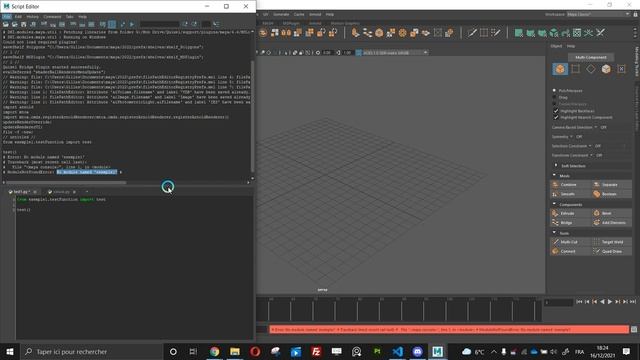Click Smooth in the Mesh section
The image size is (640, 360).
570,194
